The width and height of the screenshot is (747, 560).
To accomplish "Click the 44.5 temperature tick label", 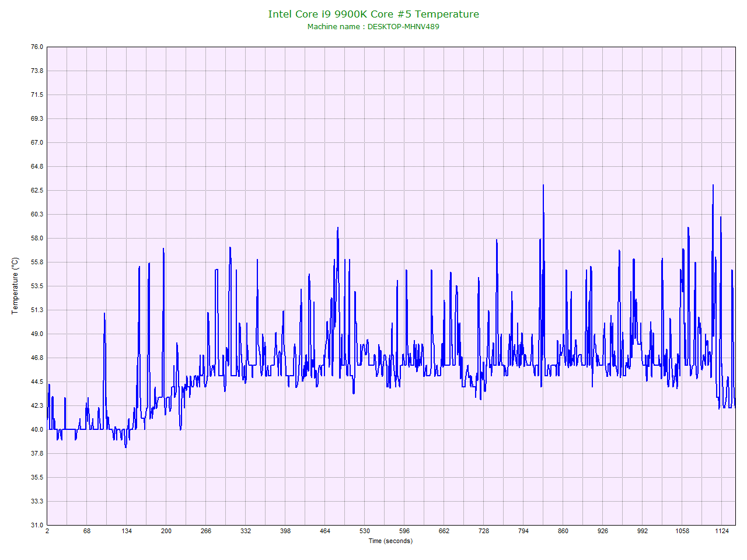I will [37, 381].
